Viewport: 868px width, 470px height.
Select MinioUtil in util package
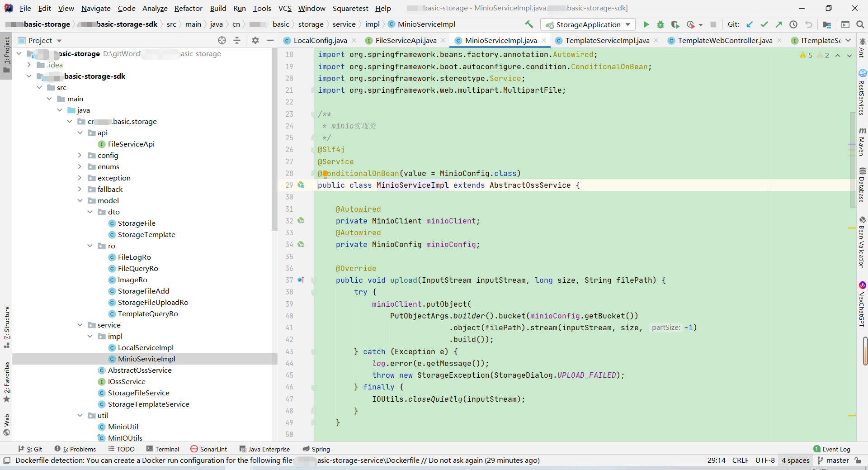click(123, 427)
